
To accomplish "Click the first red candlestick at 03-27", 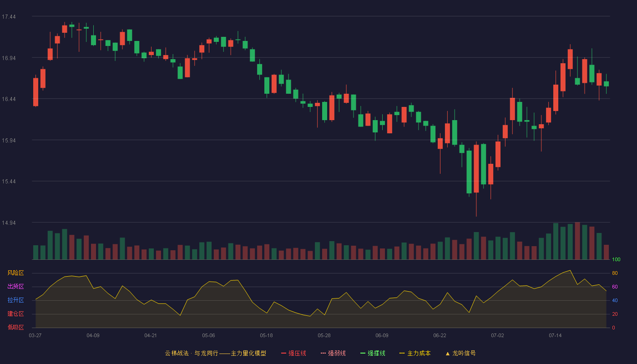I will click(35, 91).
